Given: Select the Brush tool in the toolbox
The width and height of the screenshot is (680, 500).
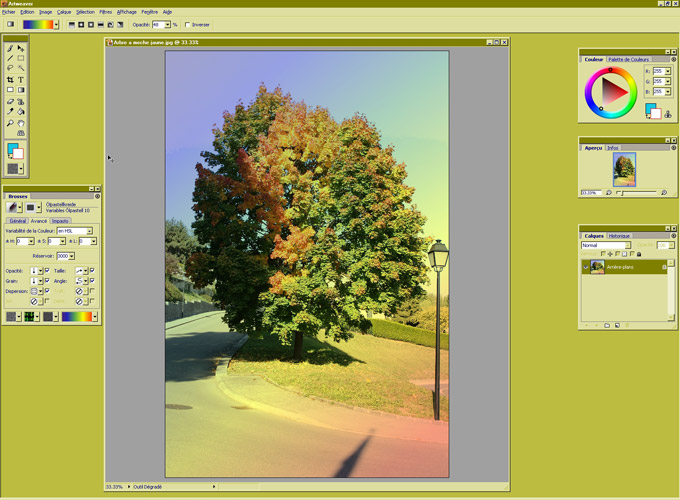Looking at the screenshot, I should (11, 48).
